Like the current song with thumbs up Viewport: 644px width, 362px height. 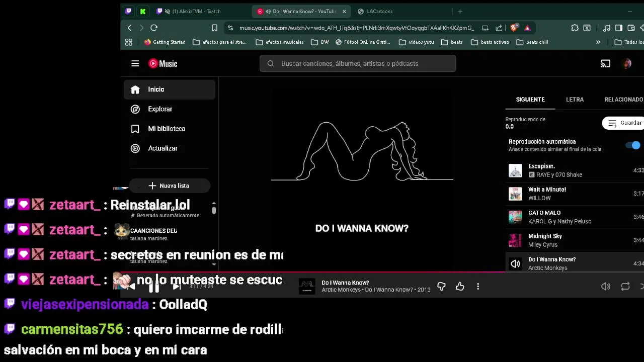tap(460, 287)
